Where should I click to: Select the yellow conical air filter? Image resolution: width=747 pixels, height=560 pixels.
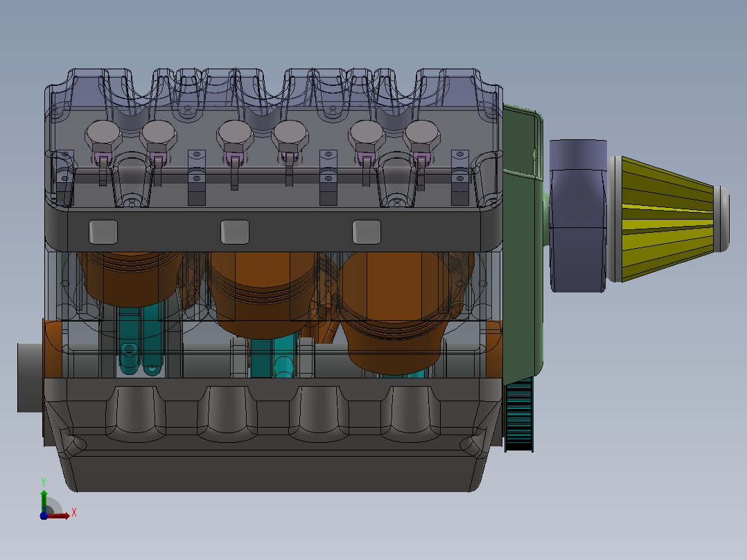[x=668, y=219]
